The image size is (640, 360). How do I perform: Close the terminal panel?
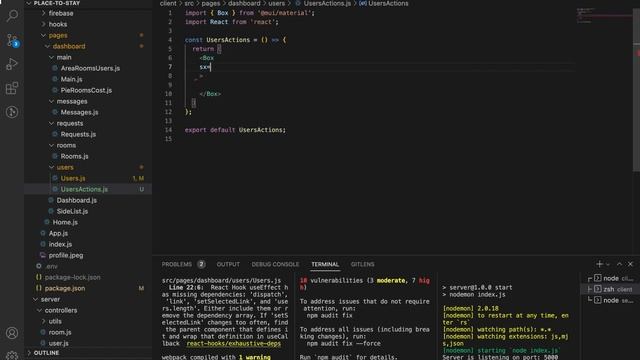[x=630, y=264]
